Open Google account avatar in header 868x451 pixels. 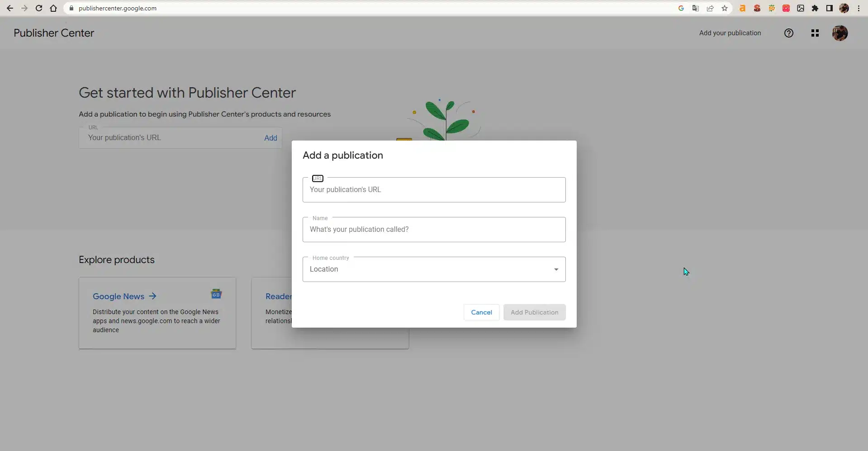pos(840,33)
